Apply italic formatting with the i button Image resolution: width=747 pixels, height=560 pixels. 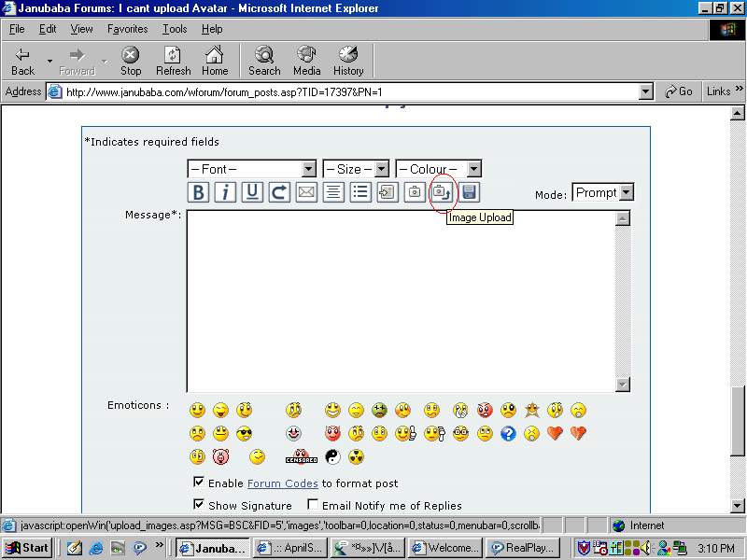tap(225, 192)
